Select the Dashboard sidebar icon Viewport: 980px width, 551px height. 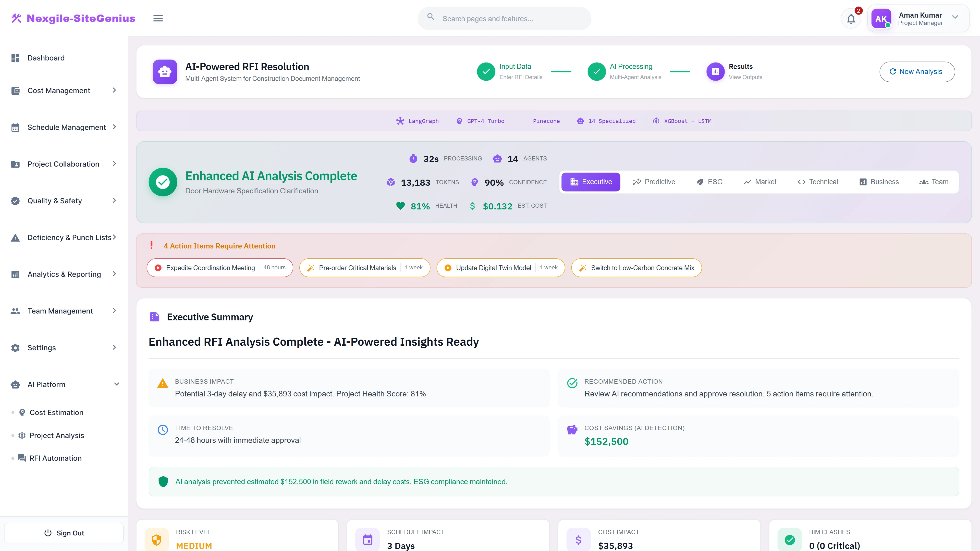[15, 58]
